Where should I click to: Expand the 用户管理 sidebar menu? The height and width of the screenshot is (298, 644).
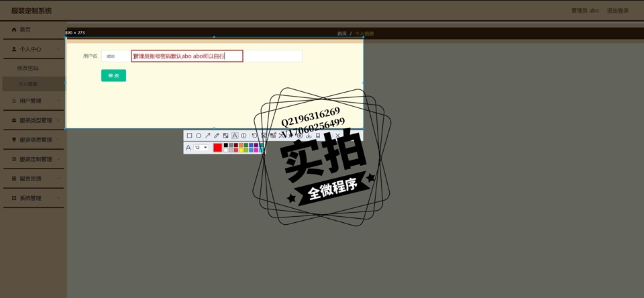click(x=33, y=101)
